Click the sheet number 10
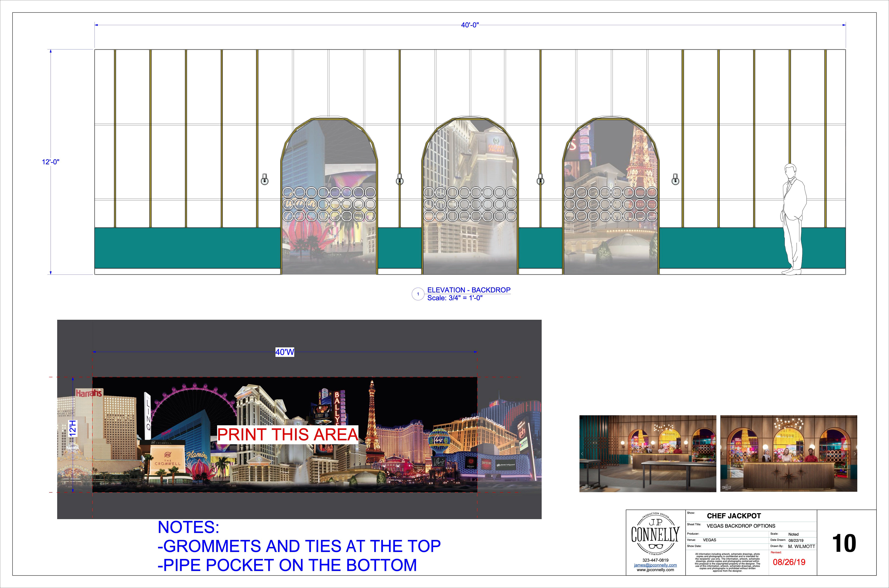The width and height of the screenshot is (889, 588). click(x=844, y=543)
